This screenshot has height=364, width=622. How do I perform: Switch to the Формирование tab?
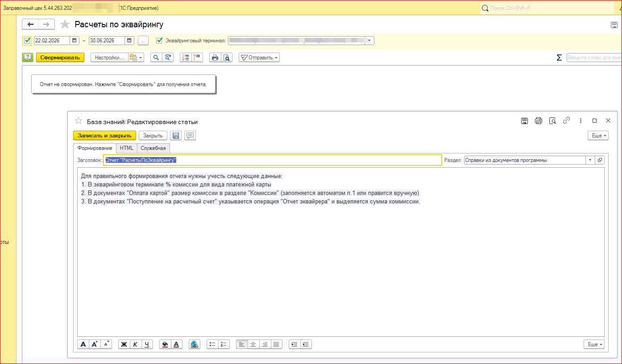[95, 148]
